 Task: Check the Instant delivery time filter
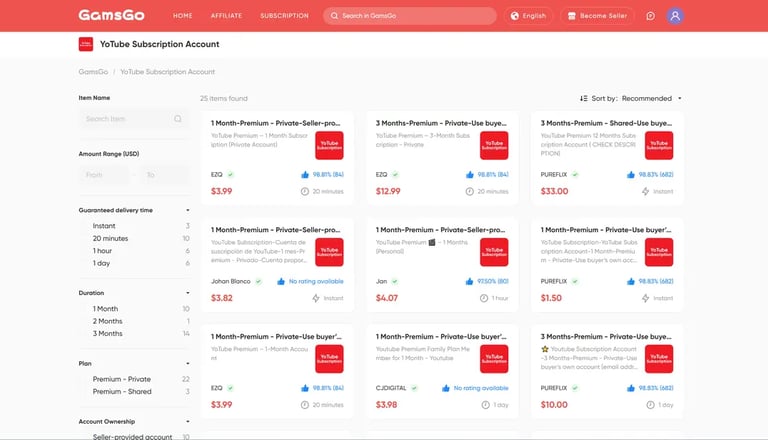[x=104, y=226]
